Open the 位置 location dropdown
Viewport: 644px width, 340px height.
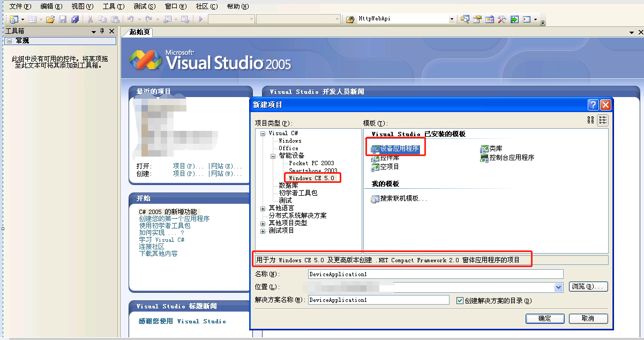click(x=558, y=286)
